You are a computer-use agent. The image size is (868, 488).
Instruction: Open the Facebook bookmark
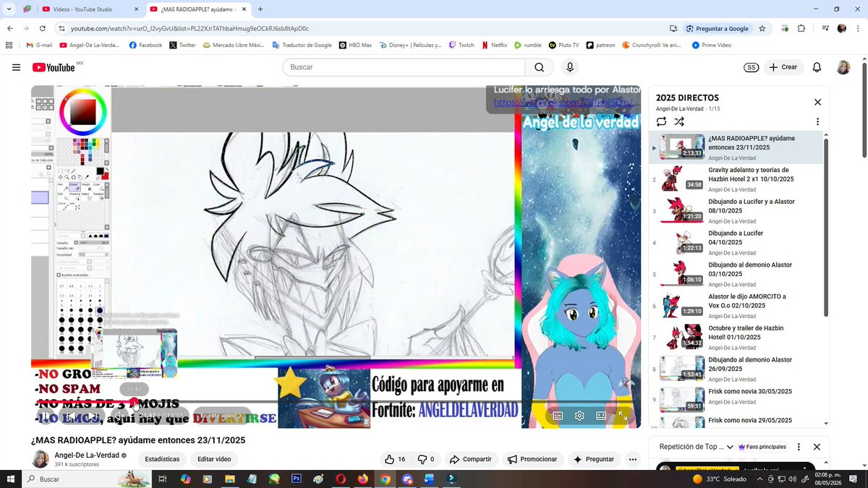[145, 45]
